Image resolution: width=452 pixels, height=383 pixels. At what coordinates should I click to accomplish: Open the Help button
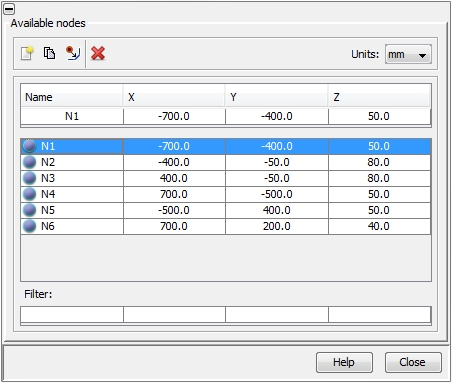point(344,362)
